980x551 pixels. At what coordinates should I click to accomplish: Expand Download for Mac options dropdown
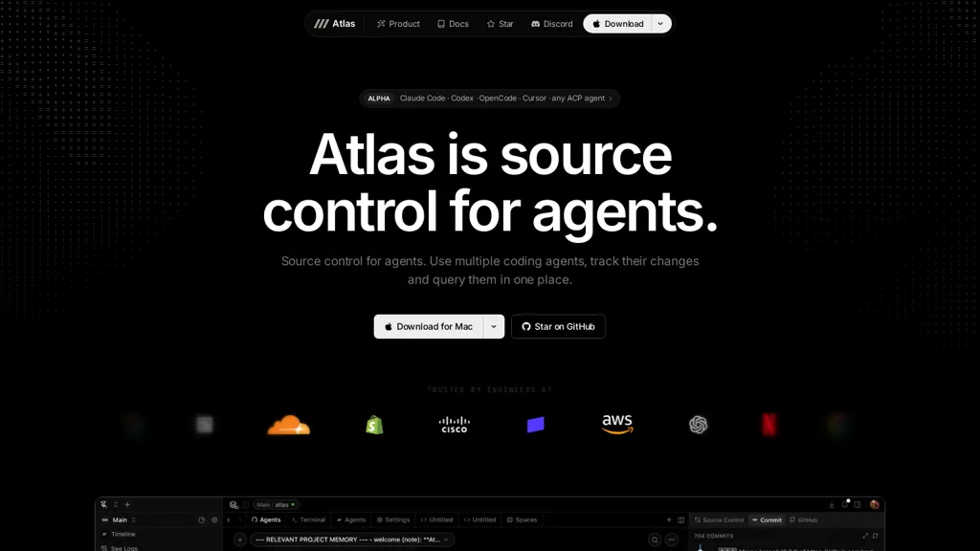(494, 326)
